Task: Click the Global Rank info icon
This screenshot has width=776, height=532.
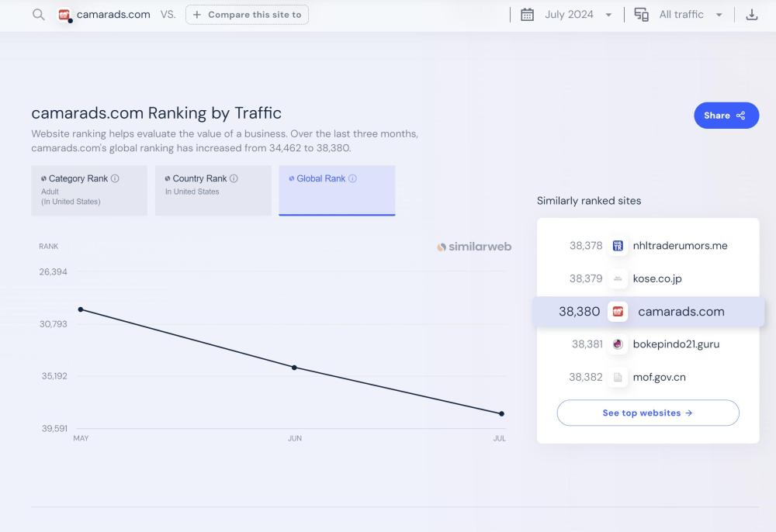Action: pos(352,178)
